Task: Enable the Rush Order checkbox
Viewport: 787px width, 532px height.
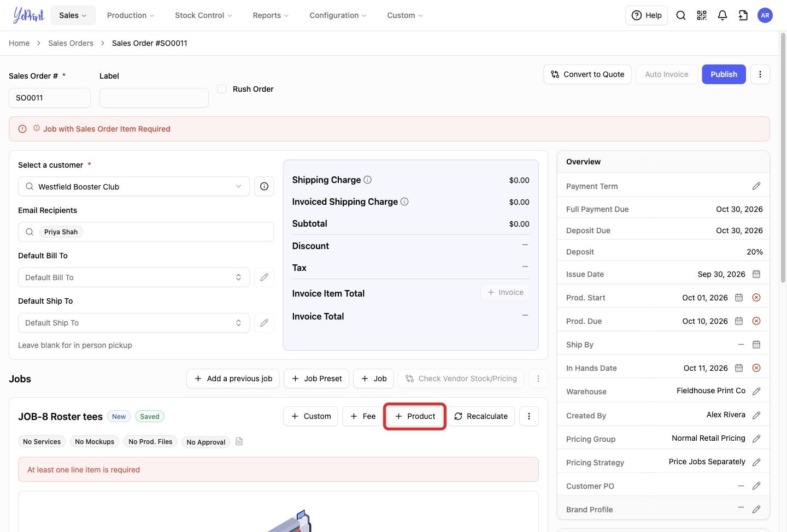Action: [x=222, y=88]
